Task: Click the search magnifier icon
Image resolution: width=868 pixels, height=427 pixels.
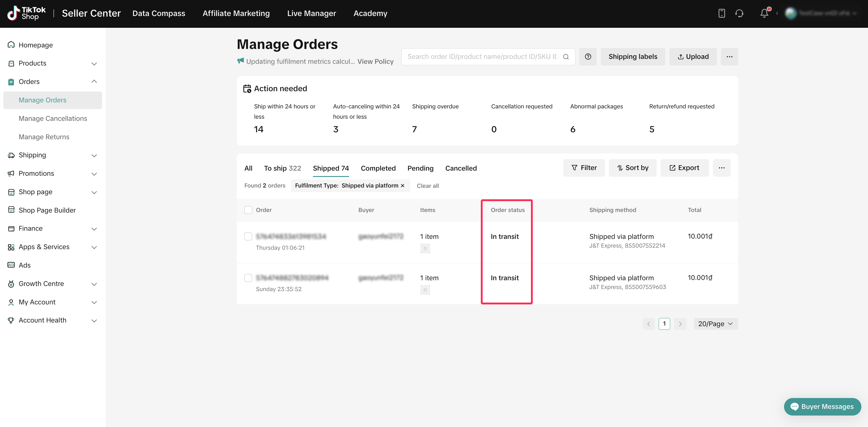Action: [566, 56]
